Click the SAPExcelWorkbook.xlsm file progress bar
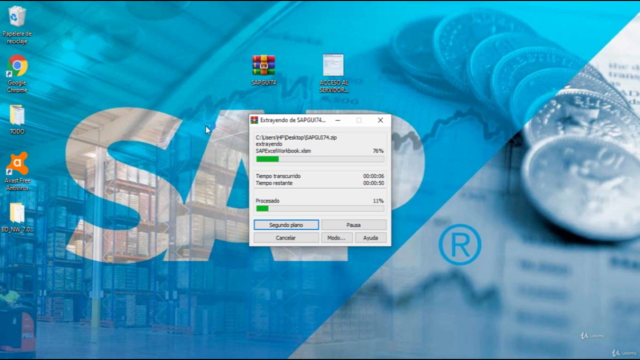The width and height of the screenshot is (640, 360). (320, 159)
